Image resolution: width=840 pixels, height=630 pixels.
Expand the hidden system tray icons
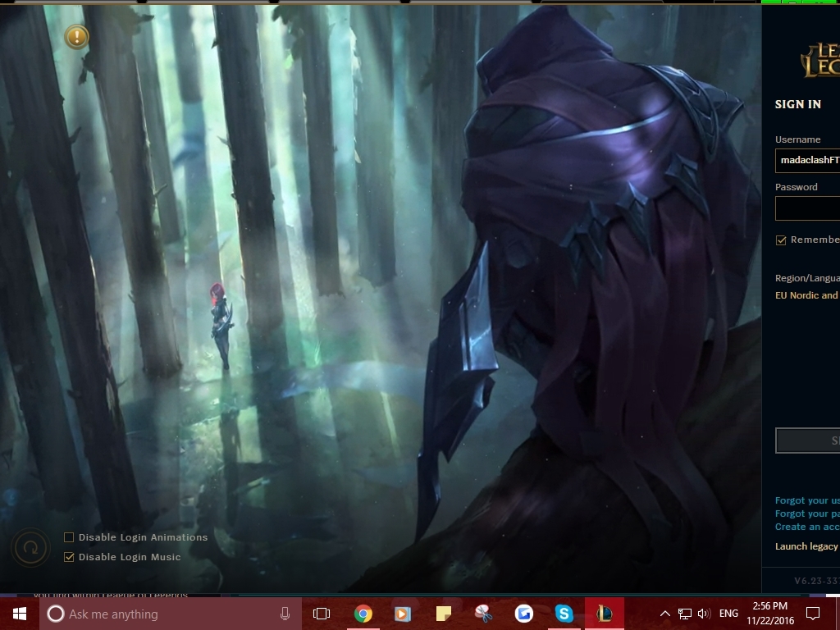tap(664, 614)
